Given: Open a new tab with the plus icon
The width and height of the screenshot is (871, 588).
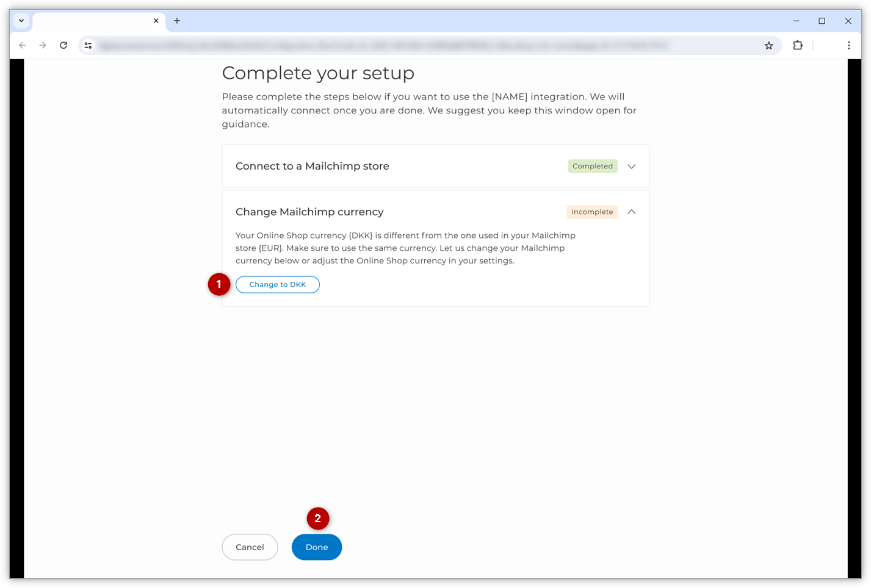Looking at the screenshot, I should click(177, 20).
